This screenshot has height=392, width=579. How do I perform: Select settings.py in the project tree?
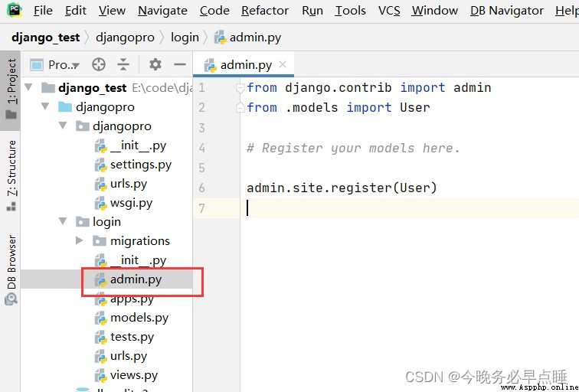(x=106, y=165)
